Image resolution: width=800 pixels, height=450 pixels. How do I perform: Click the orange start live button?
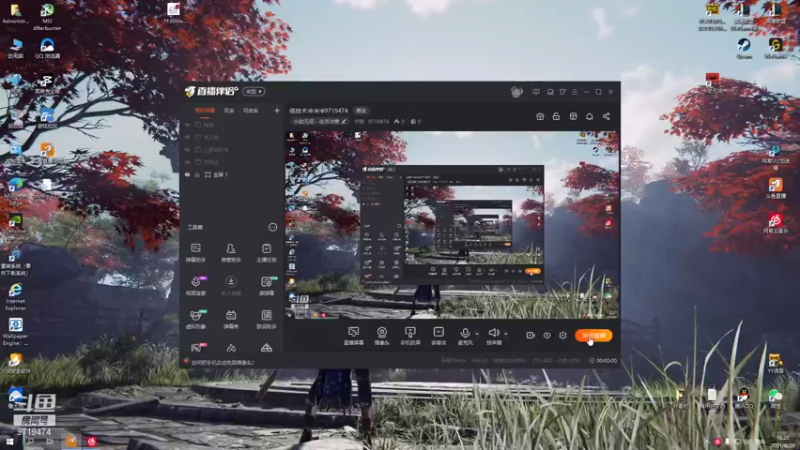(x=593, y=335)
